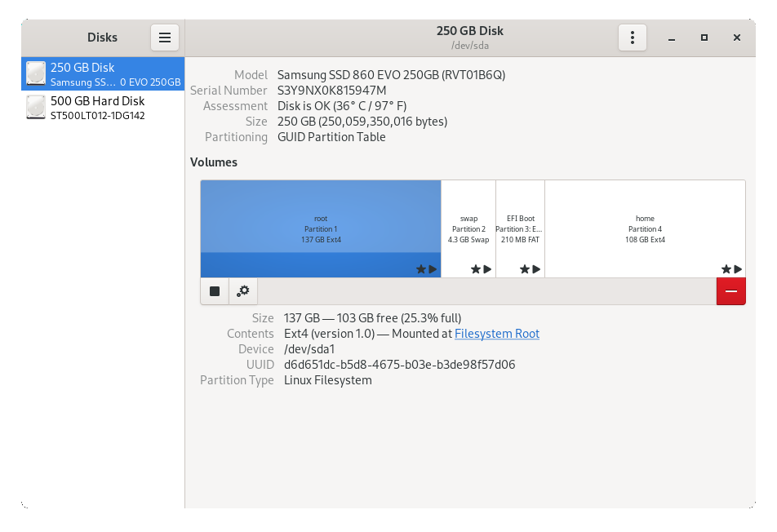Click the 500 GB Hard Disk icon
Viewport: 777px width, 532px height.
36,108
